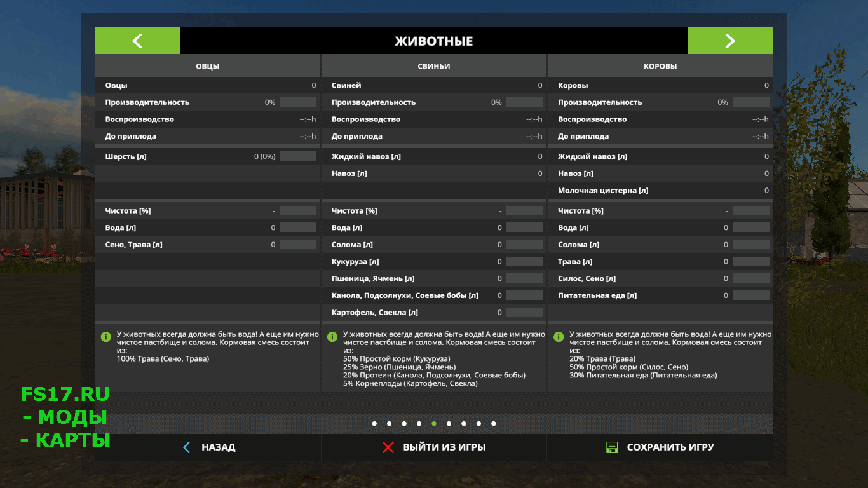This screenshot has width=868, height=488.
Task: Click pigs До приплода row label
Action: pos(356,137)
